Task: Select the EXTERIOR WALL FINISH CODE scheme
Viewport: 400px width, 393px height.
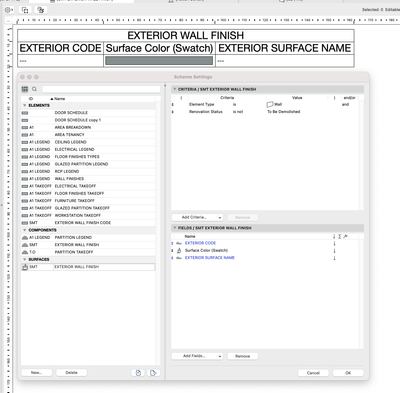Action: coord(88,223)
